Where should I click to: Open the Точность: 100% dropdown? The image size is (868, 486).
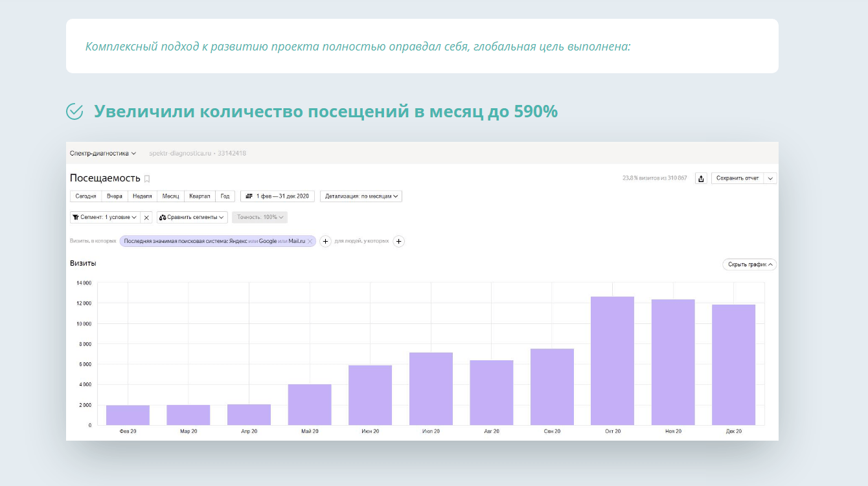coord(260,218)
